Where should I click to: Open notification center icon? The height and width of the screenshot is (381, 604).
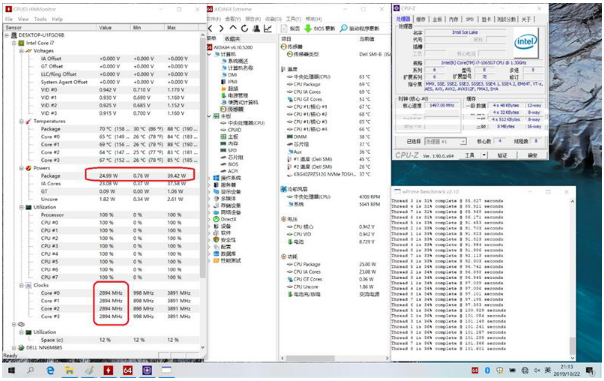pyautogui.click(x=589, y=371)
